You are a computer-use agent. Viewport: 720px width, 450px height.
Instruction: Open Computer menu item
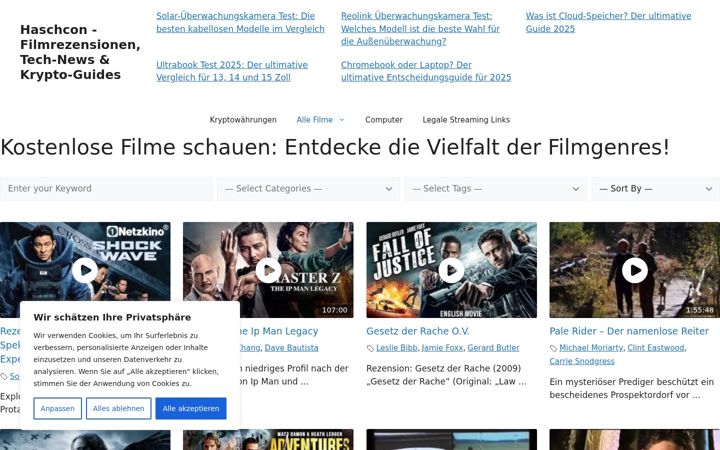[x=384, y=120]
